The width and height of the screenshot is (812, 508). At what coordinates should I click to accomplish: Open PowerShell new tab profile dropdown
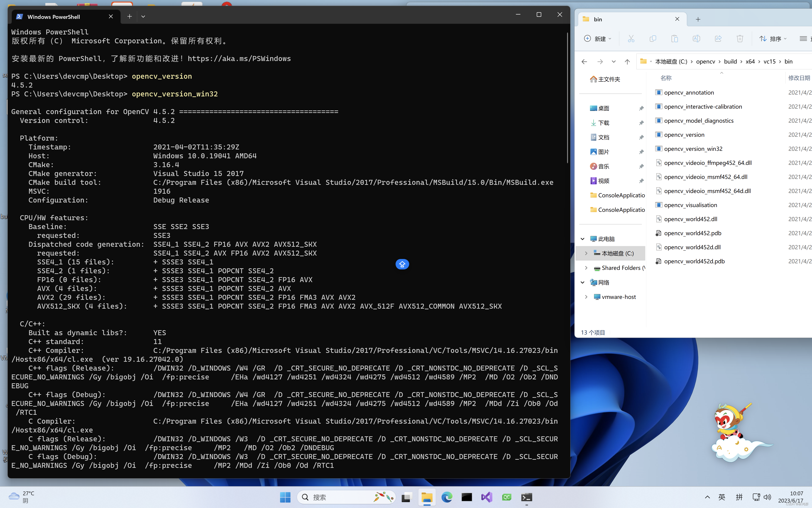143,17
